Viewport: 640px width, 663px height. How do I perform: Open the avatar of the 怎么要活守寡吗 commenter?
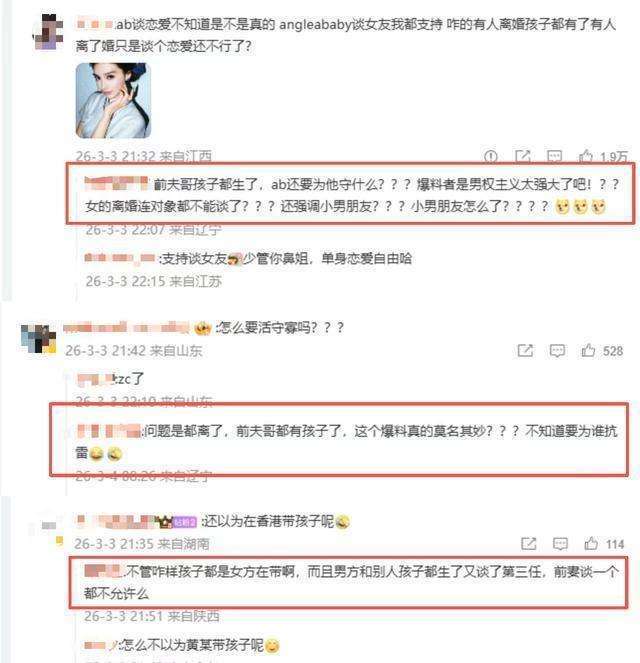(38, 338)
